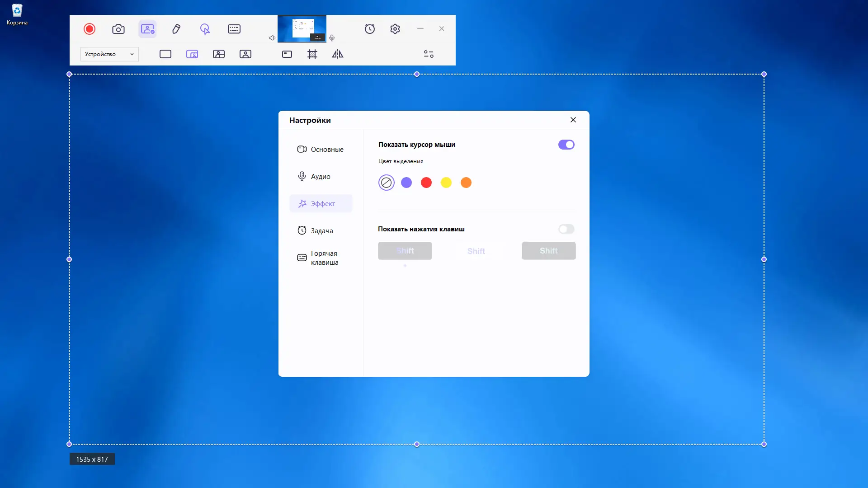Expand the Устройство dropdown
Screen dimensions: 868x488
[109, 54]
